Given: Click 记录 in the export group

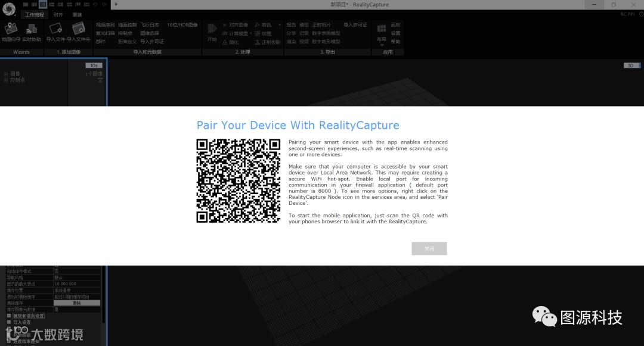Looking at the screenshot, I should tap(304, 33).
